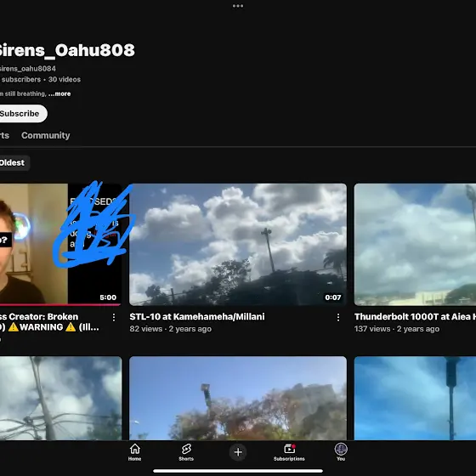Screen dimensions: 476x476
Task: Open Thunderbolt 1000T at Aiea title
Action: coord(415,316)
